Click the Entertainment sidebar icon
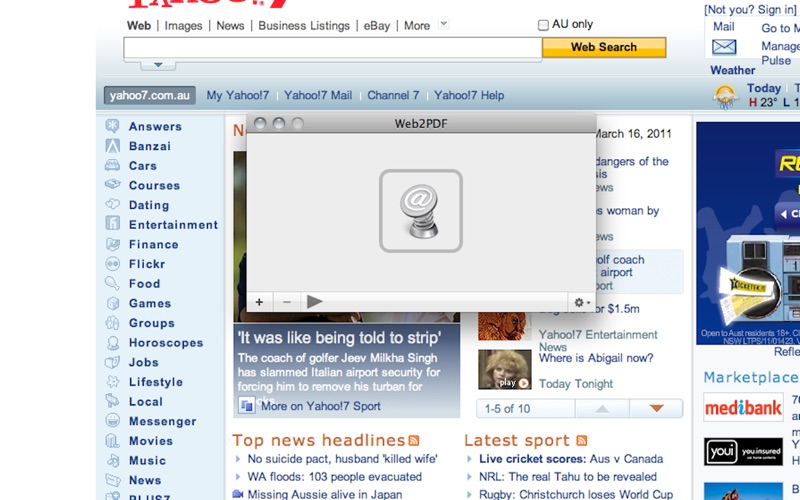 point(112,223)
